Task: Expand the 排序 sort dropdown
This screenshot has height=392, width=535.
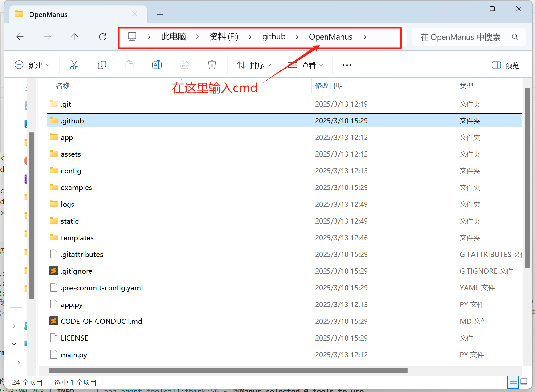Action: (254, 65)
